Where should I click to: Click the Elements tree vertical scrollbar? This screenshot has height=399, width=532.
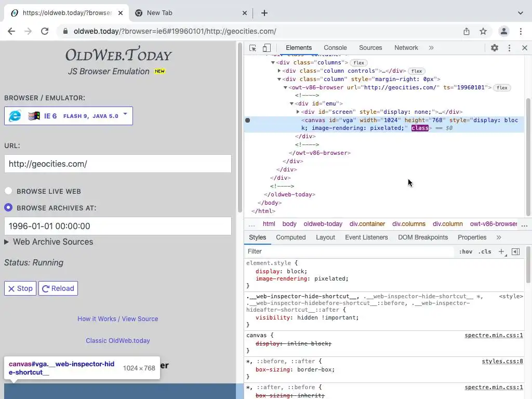point(528,157)
